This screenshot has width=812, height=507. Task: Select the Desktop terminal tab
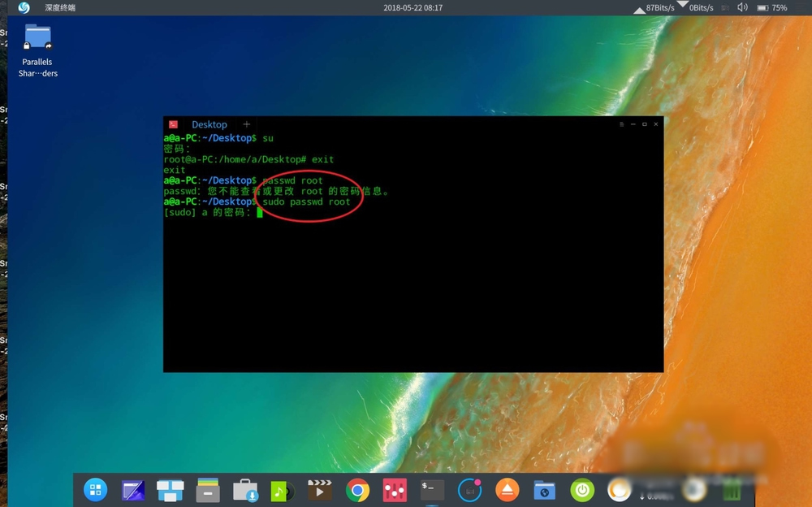point(209,124)
